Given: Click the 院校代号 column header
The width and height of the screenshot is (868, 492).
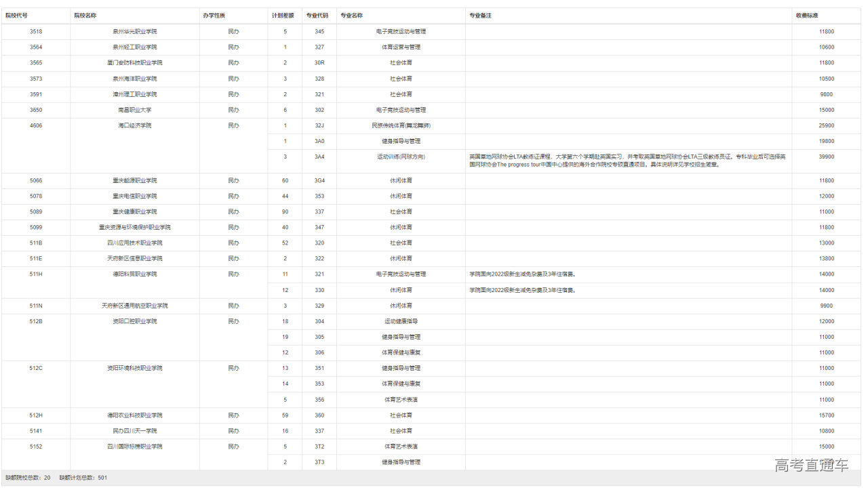Looking at the screenshot, I should 17,15.
